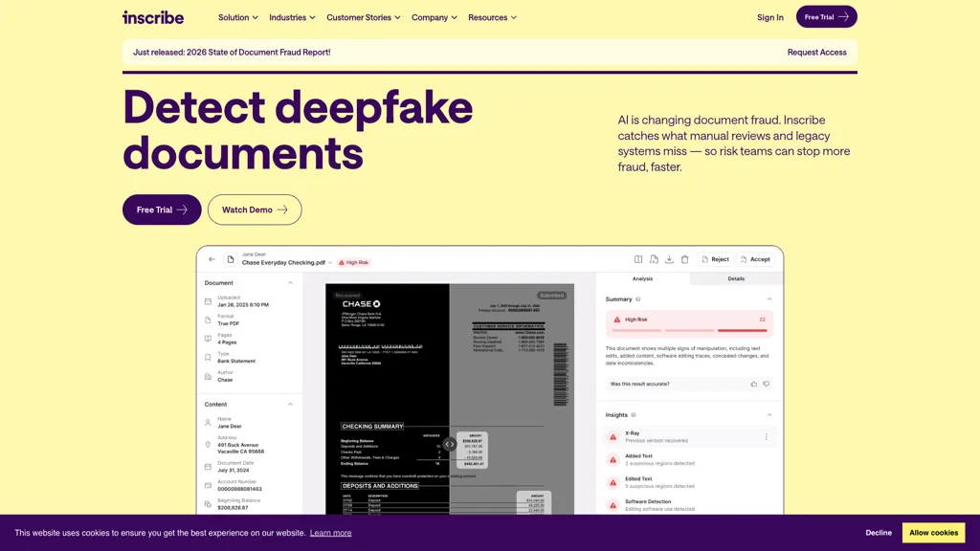
Task: Collapse the Insights section chevron
Action: [x=769, y=415]
